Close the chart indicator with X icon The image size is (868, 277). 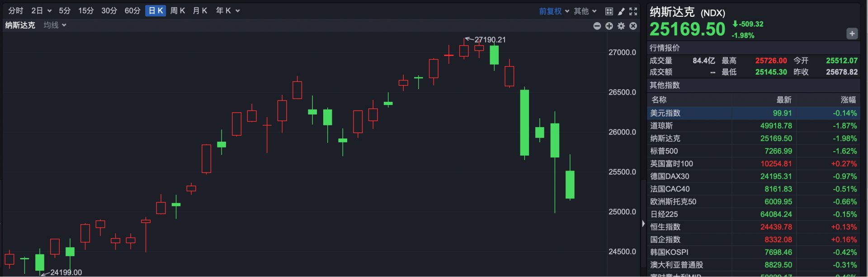coord(633,26)
